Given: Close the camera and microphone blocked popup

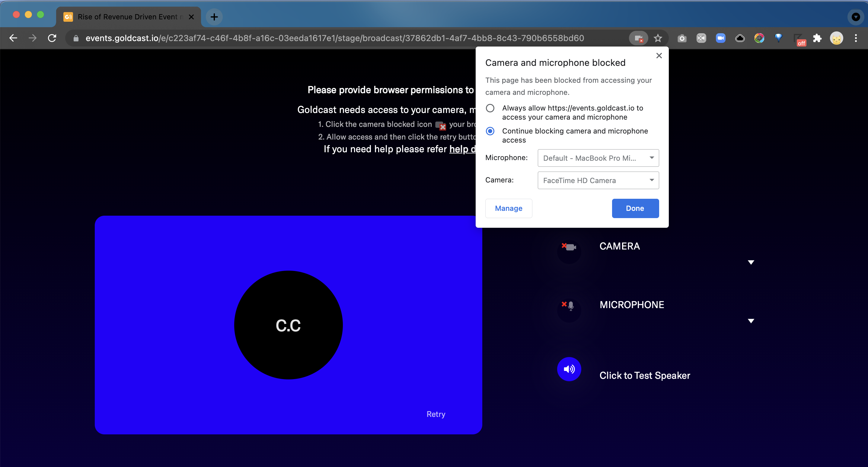Looking at the screenshot, I should tap(659, 56).
